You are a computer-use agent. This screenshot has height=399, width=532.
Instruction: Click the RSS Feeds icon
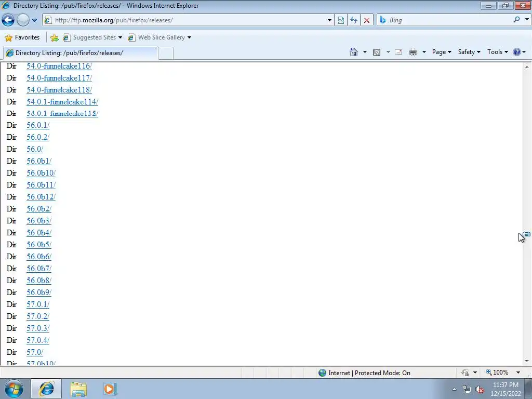(x=377, y=52)
